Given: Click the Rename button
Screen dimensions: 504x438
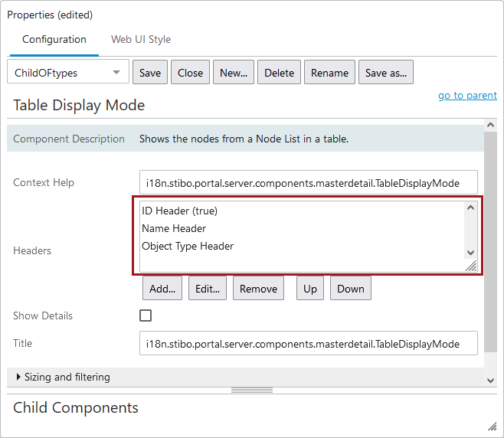Looking at the screenshot, I should coord(329,73).
